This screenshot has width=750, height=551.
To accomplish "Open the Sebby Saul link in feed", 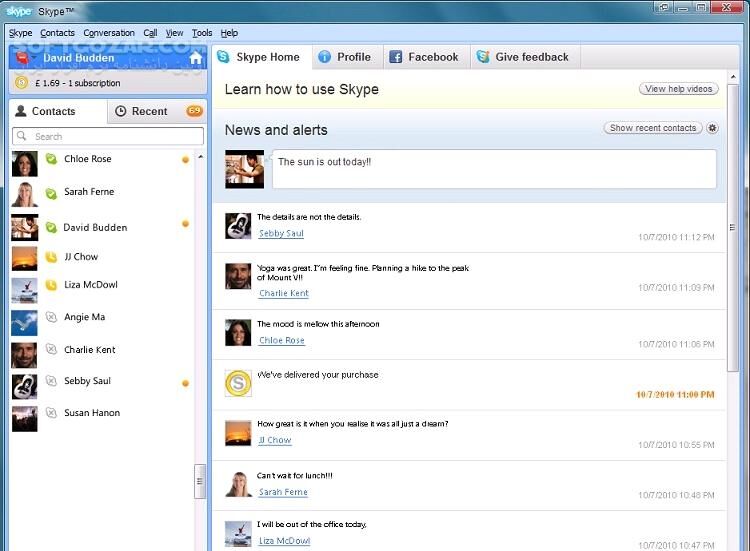I will pos(281,233).
